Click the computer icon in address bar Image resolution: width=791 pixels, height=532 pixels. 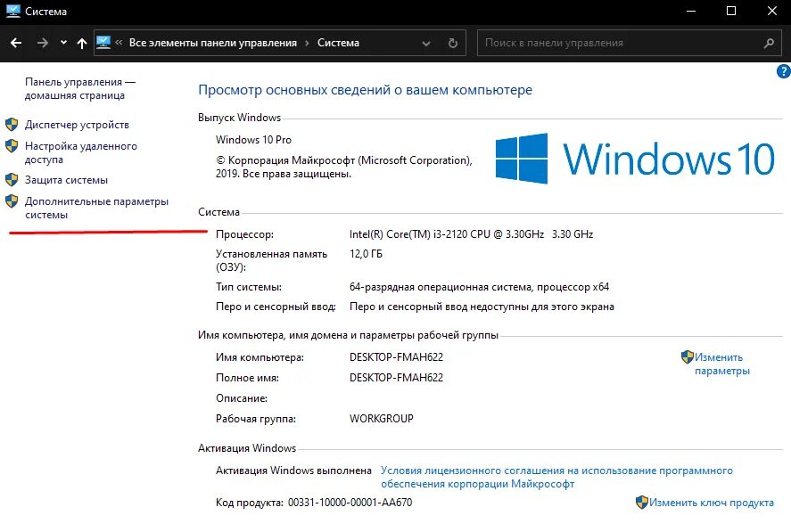(x=103, y=42)
